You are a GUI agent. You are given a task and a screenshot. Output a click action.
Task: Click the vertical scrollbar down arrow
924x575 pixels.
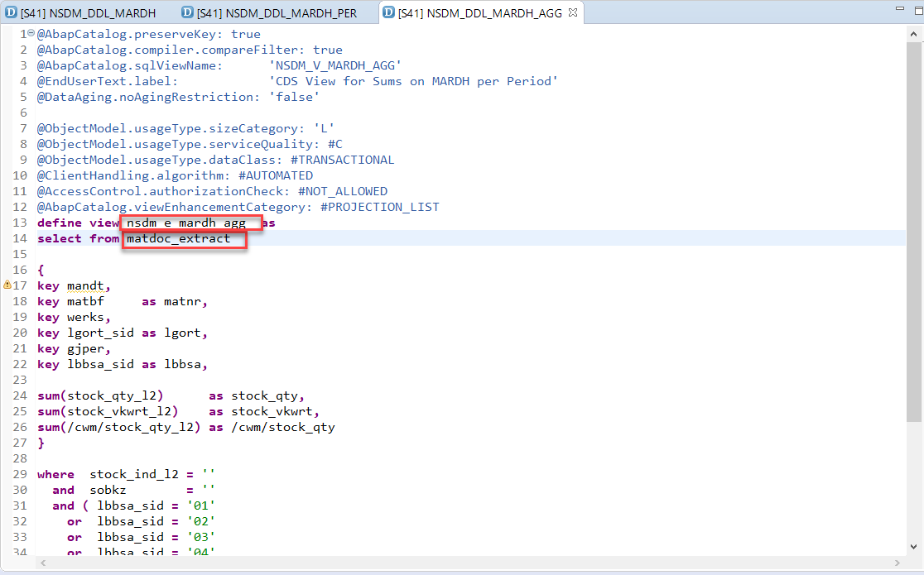pos(915,549)
